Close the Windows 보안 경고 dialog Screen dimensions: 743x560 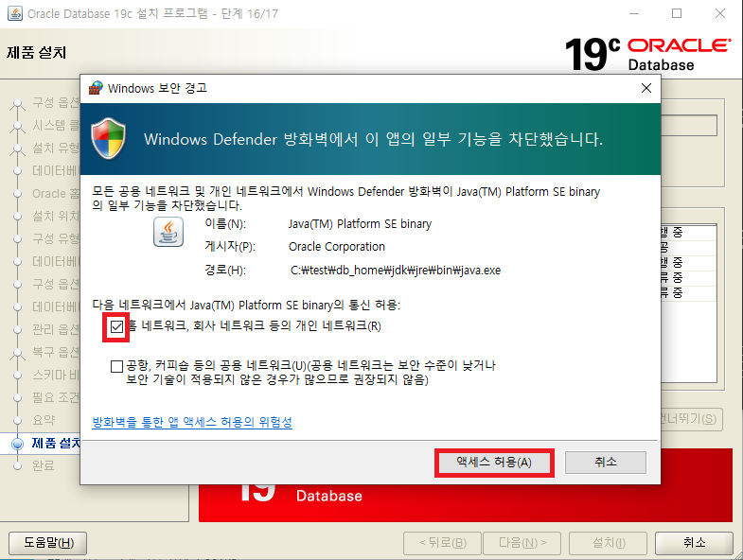coord(646,88)
